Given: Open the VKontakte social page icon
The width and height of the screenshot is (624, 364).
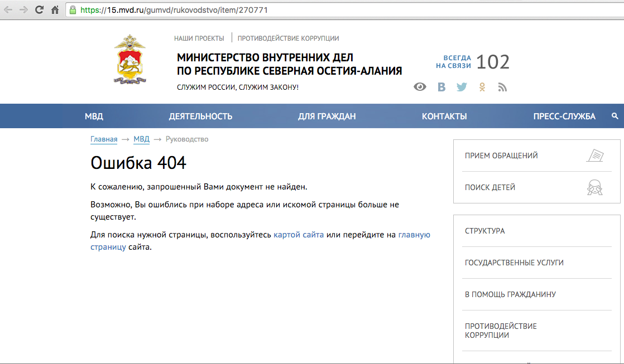Looking at the screenshot, I should pyautogui.click(x=441, y=87).
